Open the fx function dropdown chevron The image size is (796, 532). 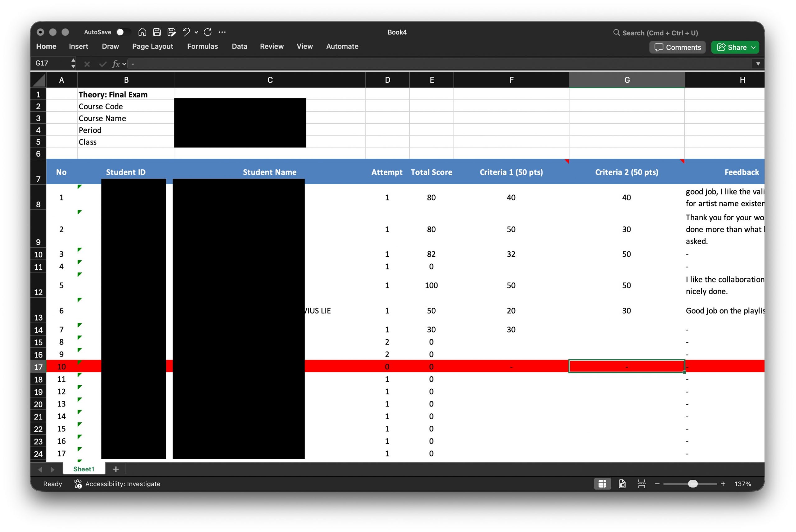(124, 64)
